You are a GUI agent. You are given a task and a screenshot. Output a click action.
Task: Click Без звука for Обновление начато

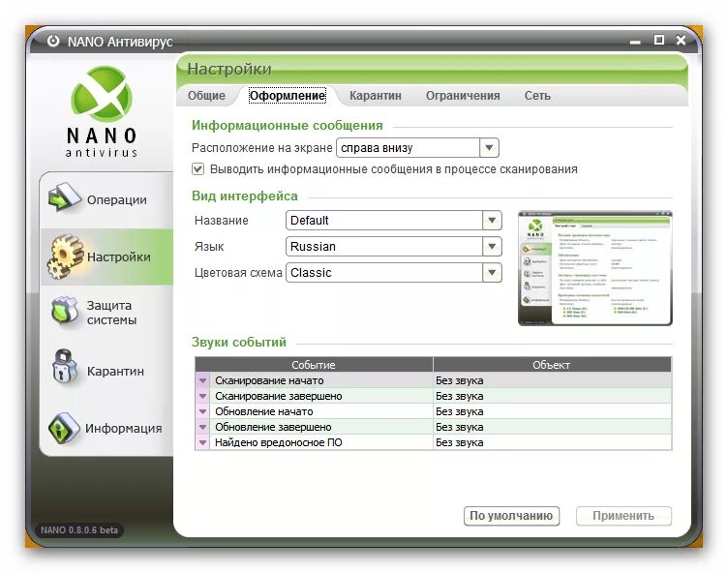point(459,411)
